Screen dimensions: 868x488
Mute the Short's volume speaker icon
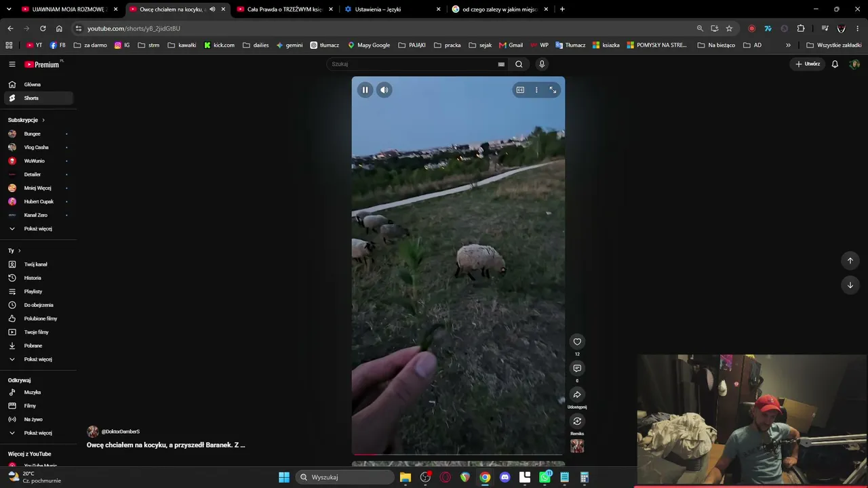click(x=384, y=89)
